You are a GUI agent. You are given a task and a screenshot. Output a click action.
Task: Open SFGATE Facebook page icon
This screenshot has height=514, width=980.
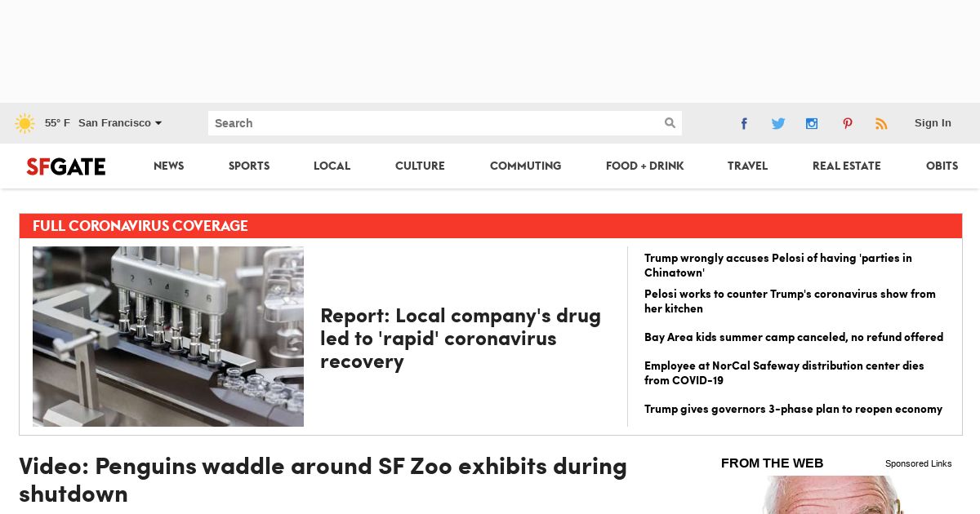(744, 123)
